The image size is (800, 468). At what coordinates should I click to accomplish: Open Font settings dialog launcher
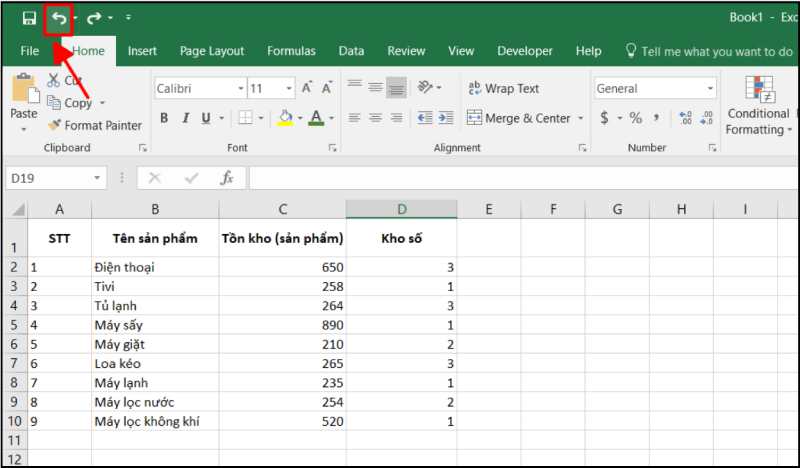[x=333, y=148]
